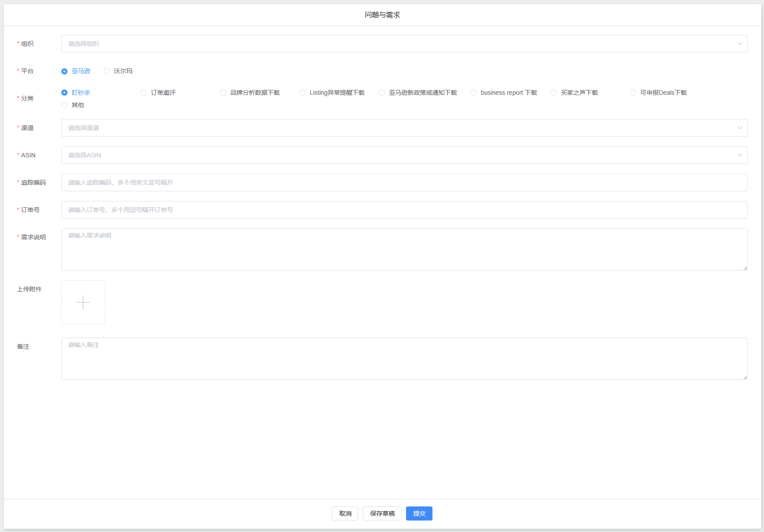
Task: Choose the 订单邀评 category option
Action: click(144, 93)
